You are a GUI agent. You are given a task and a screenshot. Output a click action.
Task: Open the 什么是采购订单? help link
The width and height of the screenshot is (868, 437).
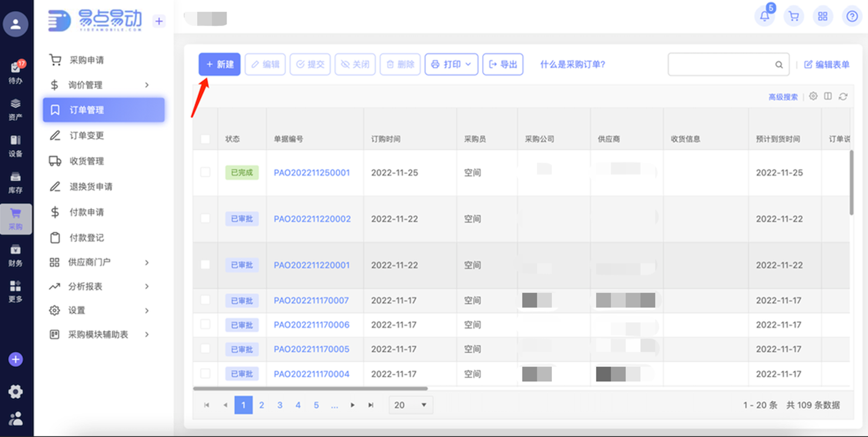[573, 64]
